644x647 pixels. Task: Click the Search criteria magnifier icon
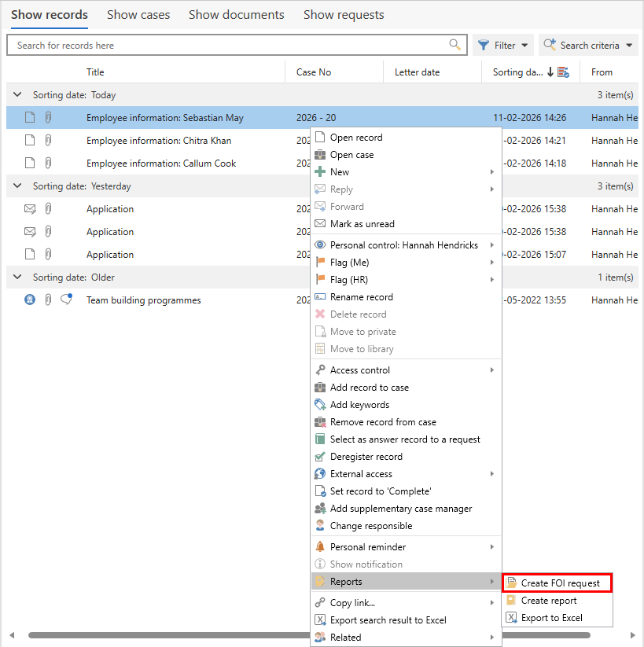pos(550,45)
